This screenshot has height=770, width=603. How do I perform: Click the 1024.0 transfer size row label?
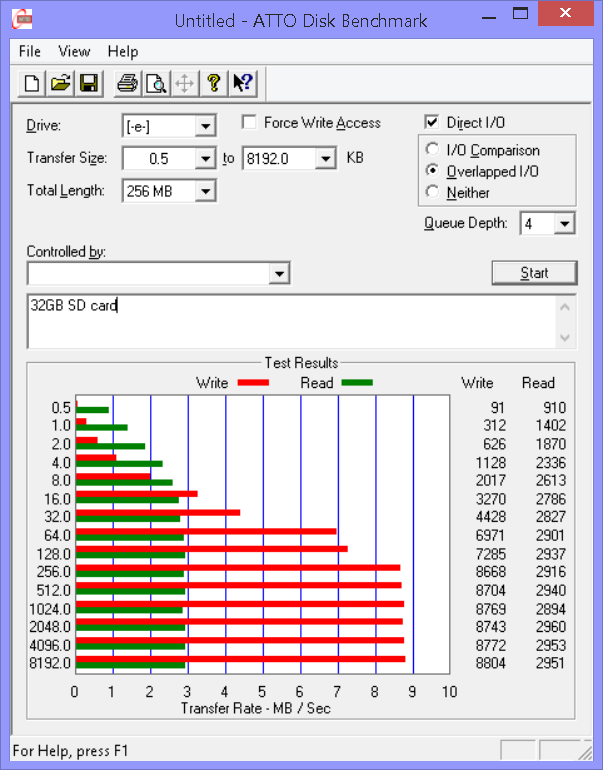(x=50, y=609)
